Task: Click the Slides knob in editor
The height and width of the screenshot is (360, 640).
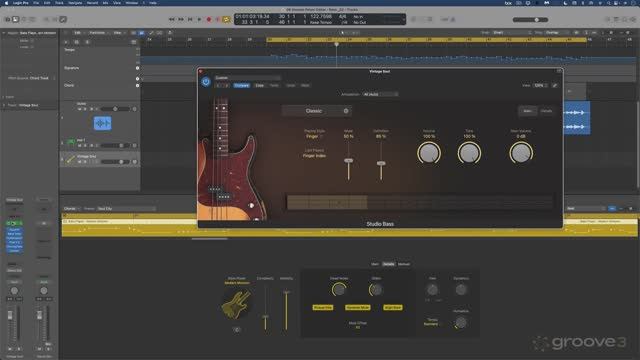Action: 376,289
